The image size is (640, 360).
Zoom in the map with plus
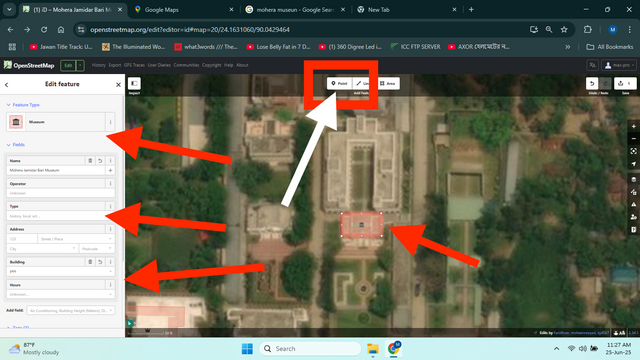pos(633,127)
